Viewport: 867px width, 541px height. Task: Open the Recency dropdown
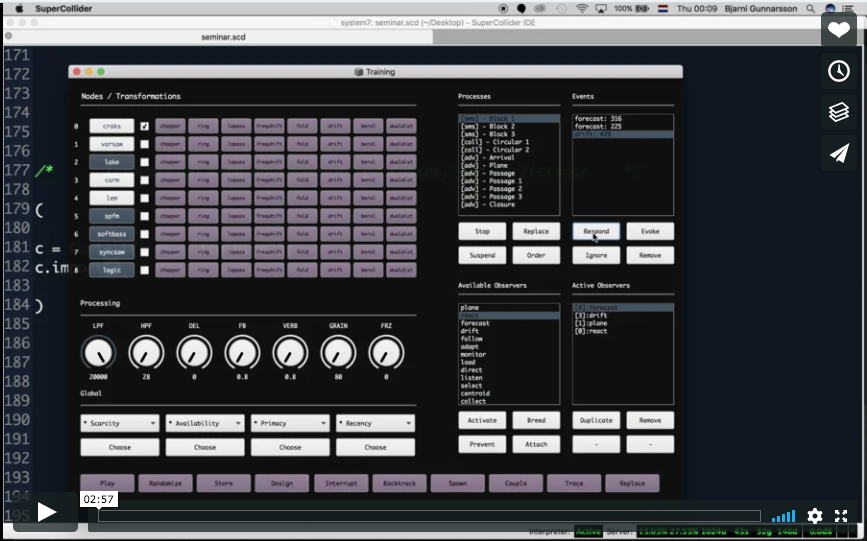point(375,423)
